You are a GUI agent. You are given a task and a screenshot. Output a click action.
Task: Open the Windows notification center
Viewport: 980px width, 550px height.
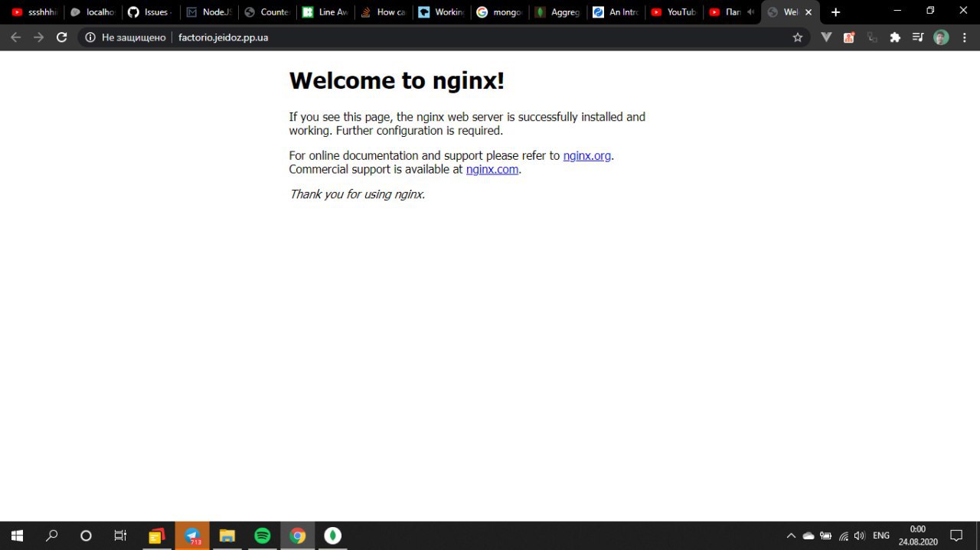pos(956,535)
